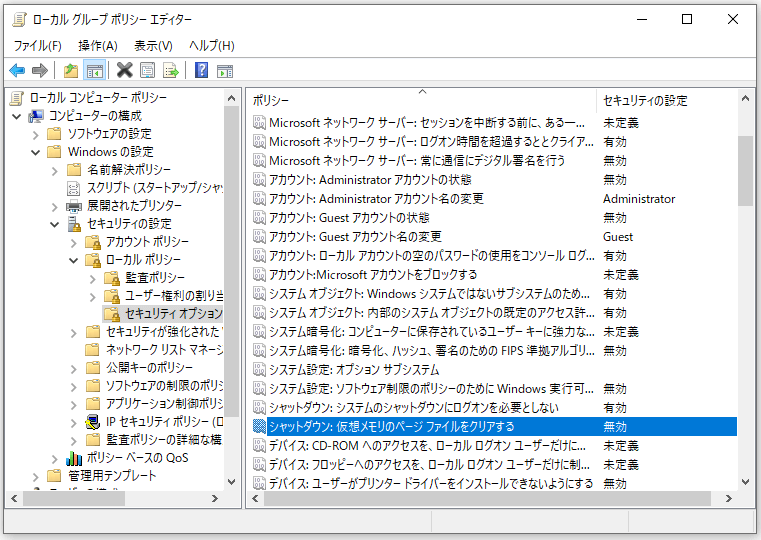Click the ポリシー ベースの QoS chart icon

click(x=74, y=458)
